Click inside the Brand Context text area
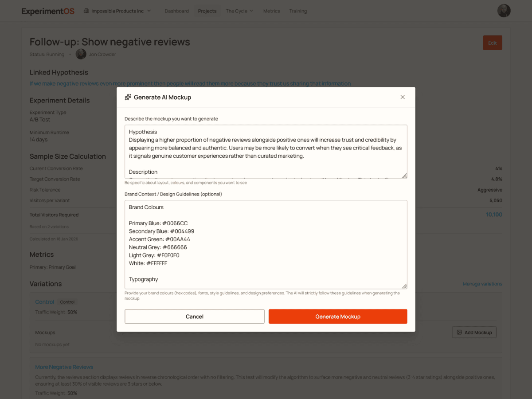The height and width of the screenshot is (399, 532). point(266,244)
